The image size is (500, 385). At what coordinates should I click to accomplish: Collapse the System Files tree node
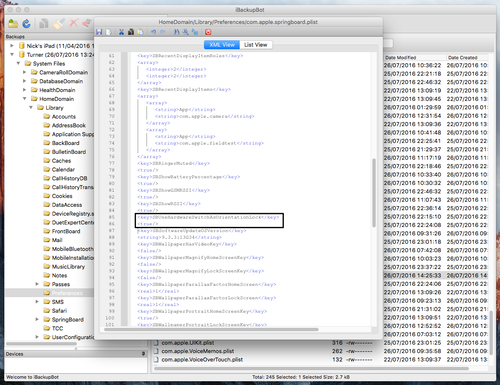(x=18, y=63)
